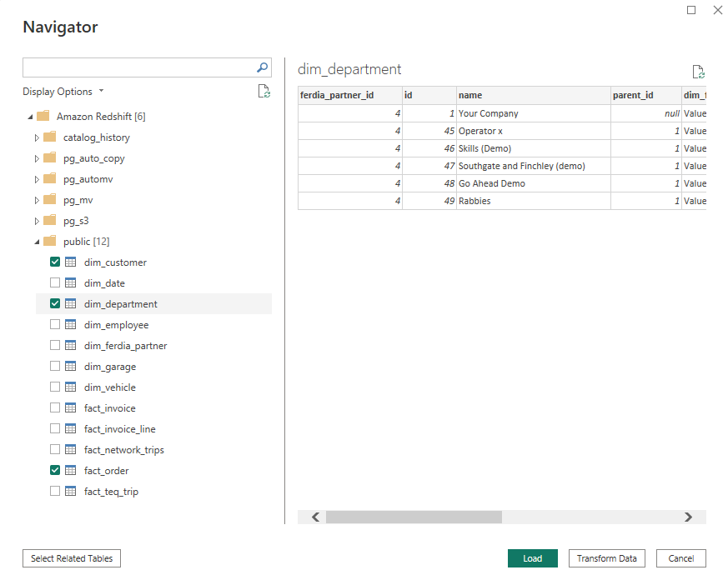Click the refresh icon beside Display Options

coord(264,92)
